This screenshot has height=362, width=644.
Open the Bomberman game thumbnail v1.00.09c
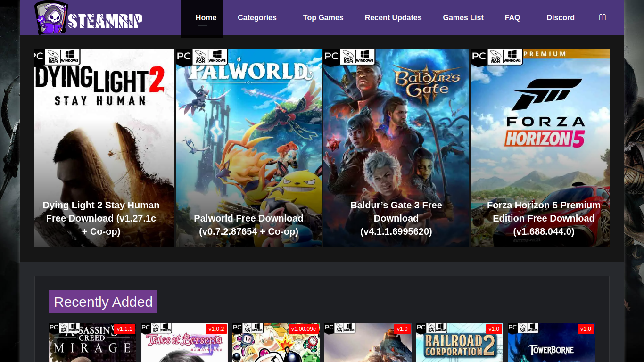[276, 343]
